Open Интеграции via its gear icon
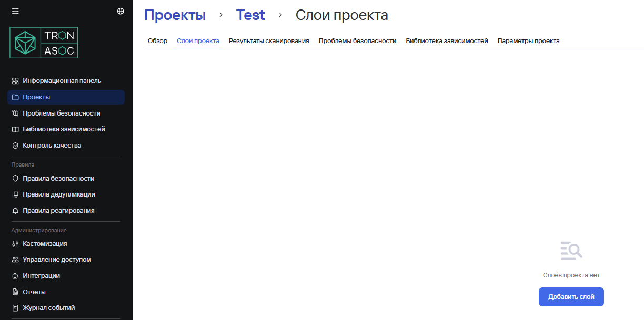644x320 pixels. 15,275
